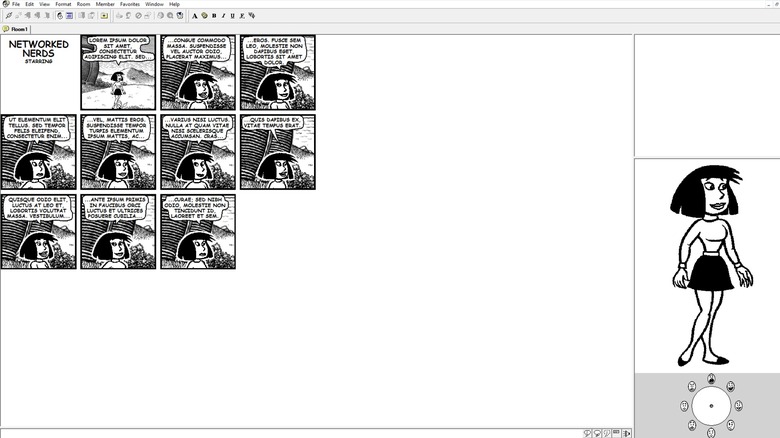Click the Lorem Ipsum Dolor comic panel
This screenshot has height=438, width=780.
pos(118,72)
